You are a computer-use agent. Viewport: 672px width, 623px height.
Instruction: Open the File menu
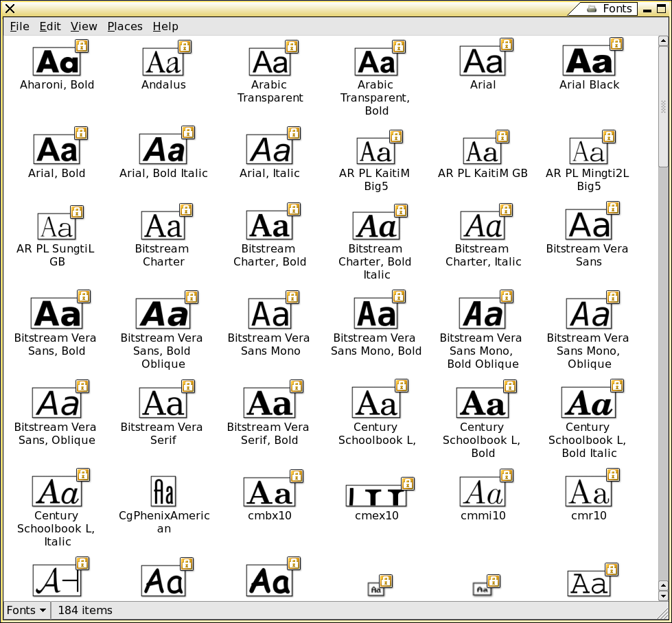click(19, 27)
